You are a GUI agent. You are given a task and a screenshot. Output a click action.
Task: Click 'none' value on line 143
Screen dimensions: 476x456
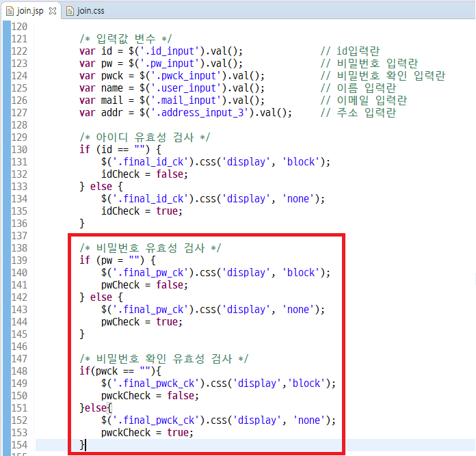(x=298, y=310)
